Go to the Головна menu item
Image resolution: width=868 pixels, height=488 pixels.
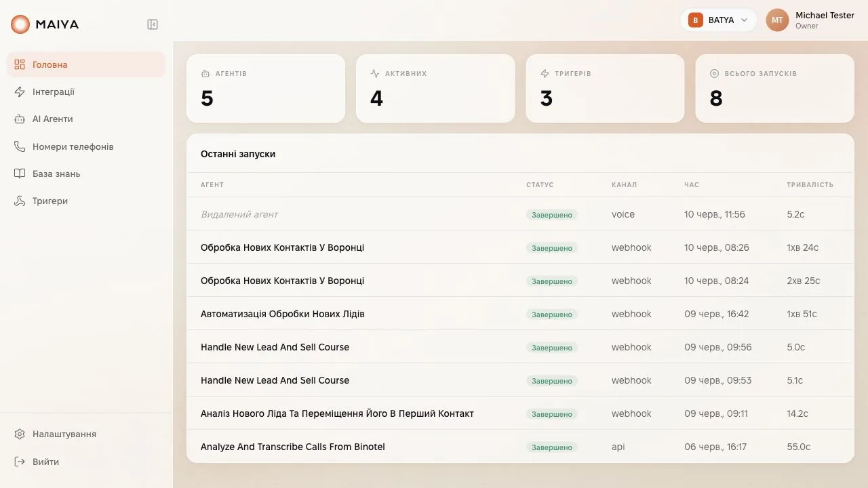[86, 64]
